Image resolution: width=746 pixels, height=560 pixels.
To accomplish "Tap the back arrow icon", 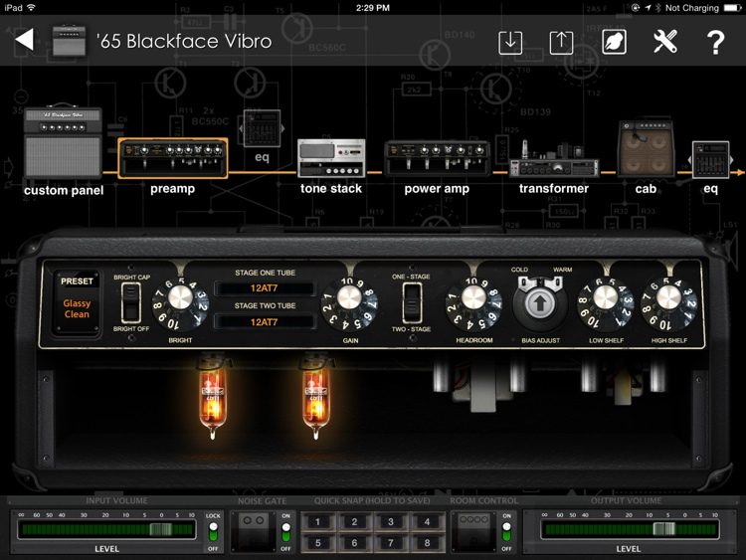I will pos(24,40).
